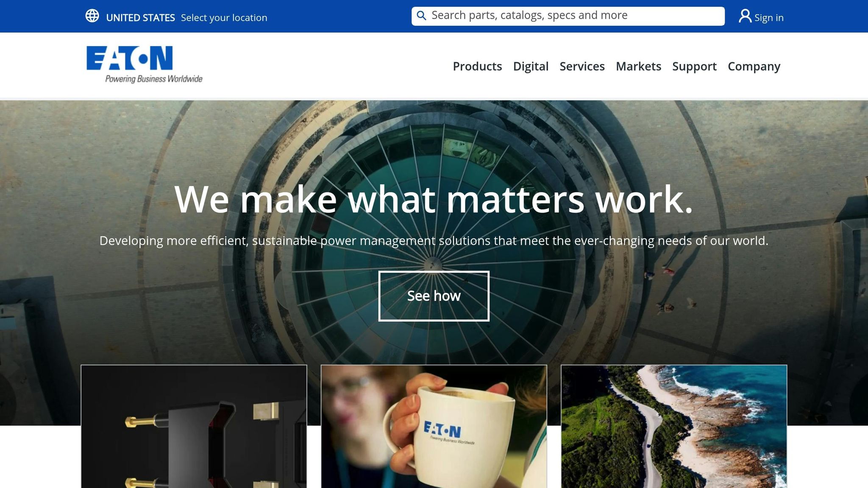Open the Company navigation item
This screenshot has width=868, height=488.
pos(754,66)
